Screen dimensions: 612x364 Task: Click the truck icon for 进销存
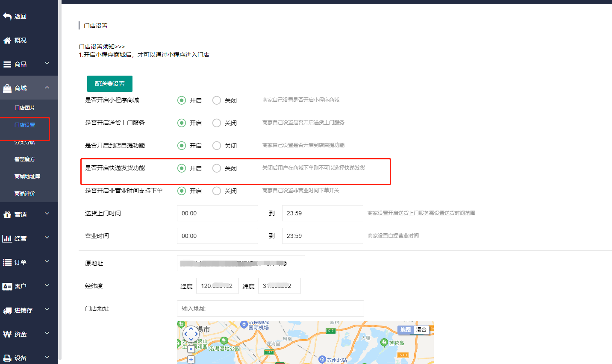(x=7, y=311)
